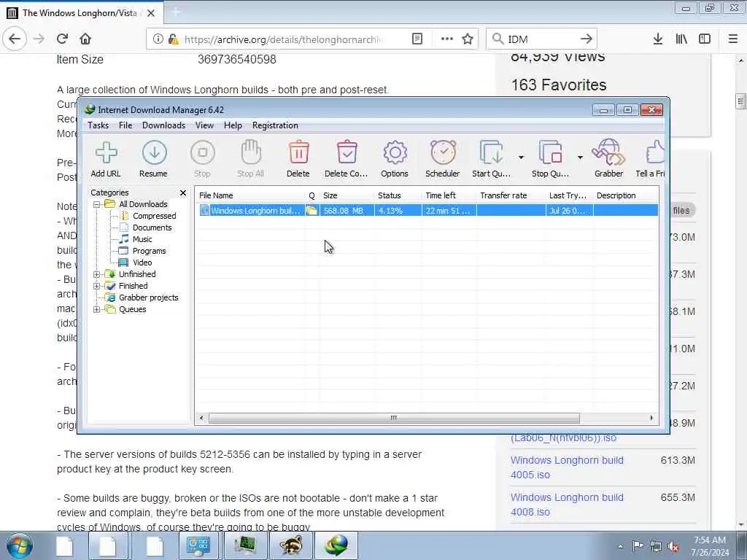Click the Firefox search box
The height and width of the screenshot is (560, 747).
coord(541,39)
